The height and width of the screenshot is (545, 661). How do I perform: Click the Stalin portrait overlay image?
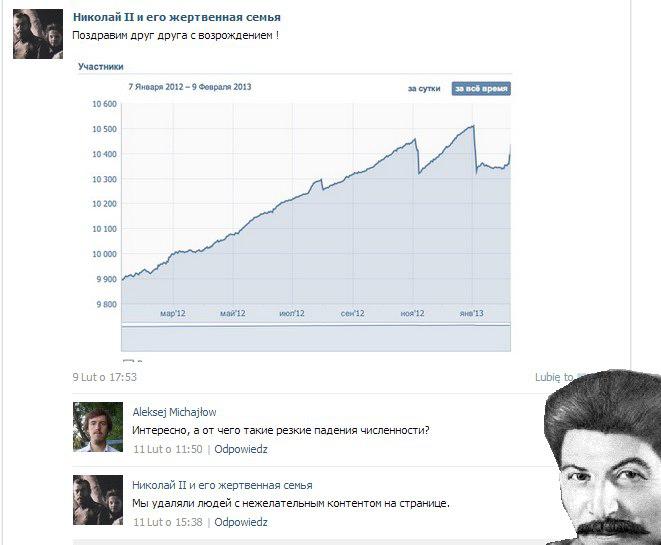click(603, 457)
